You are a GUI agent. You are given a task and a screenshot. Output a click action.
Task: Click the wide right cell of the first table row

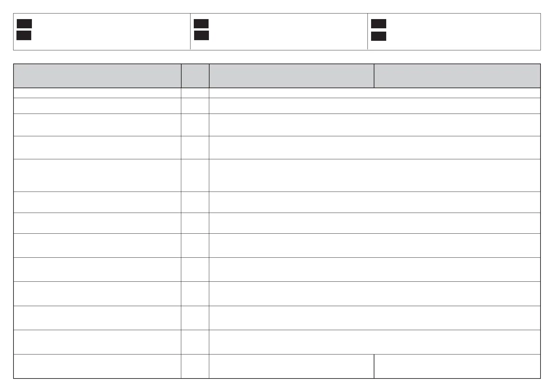[x=375, y=93]
